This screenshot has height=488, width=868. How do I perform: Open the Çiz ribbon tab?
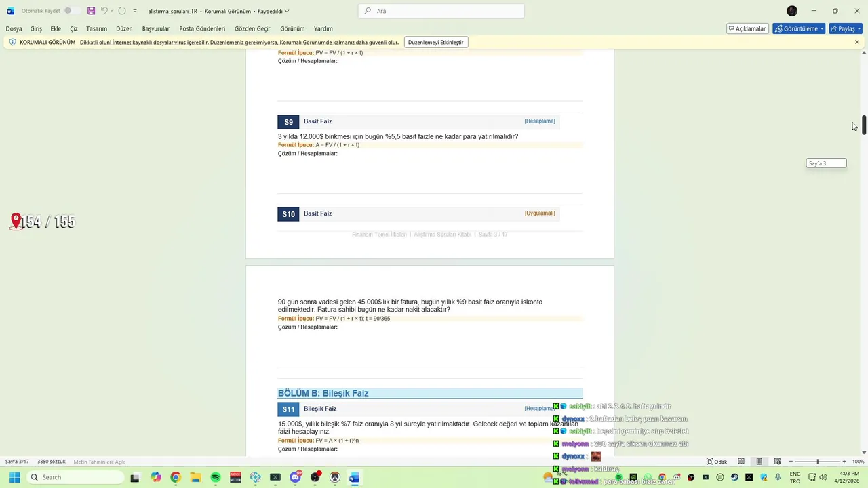(x=74, y=28)
